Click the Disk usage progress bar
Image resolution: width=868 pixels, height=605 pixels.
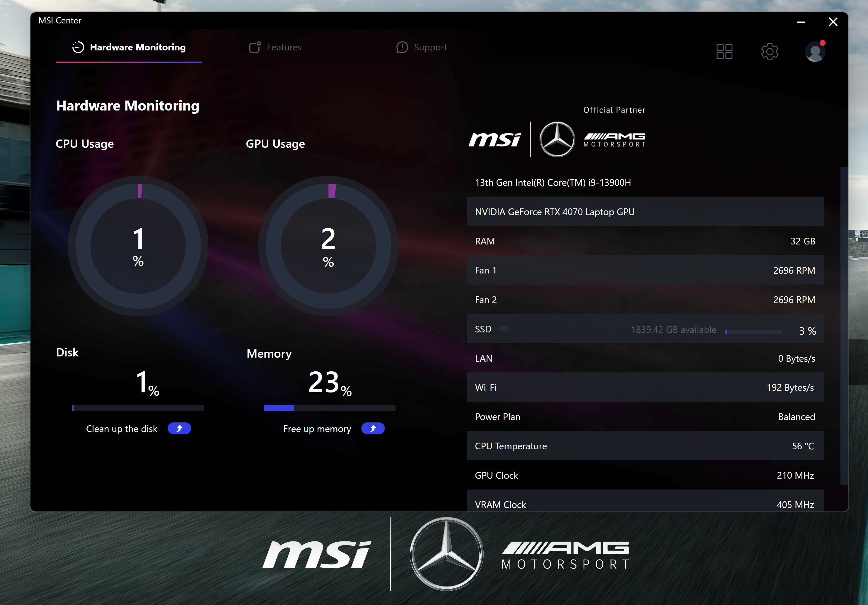[138, 408]
